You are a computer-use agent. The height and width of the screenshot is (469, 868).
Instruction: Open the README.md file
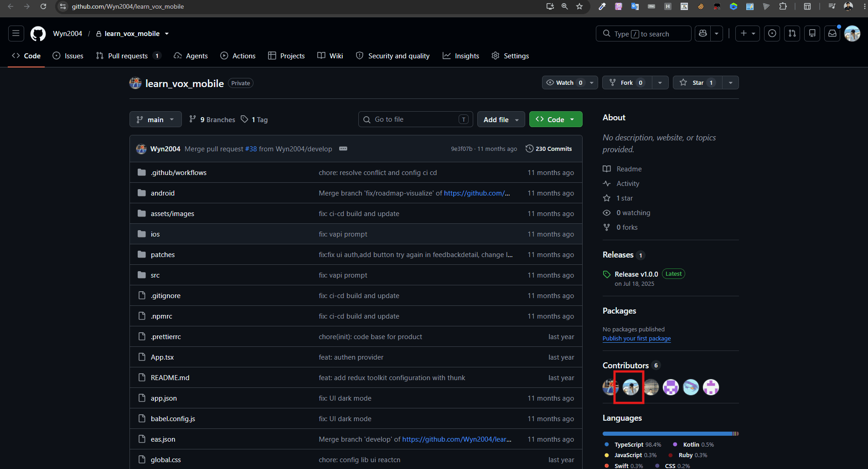170,378
